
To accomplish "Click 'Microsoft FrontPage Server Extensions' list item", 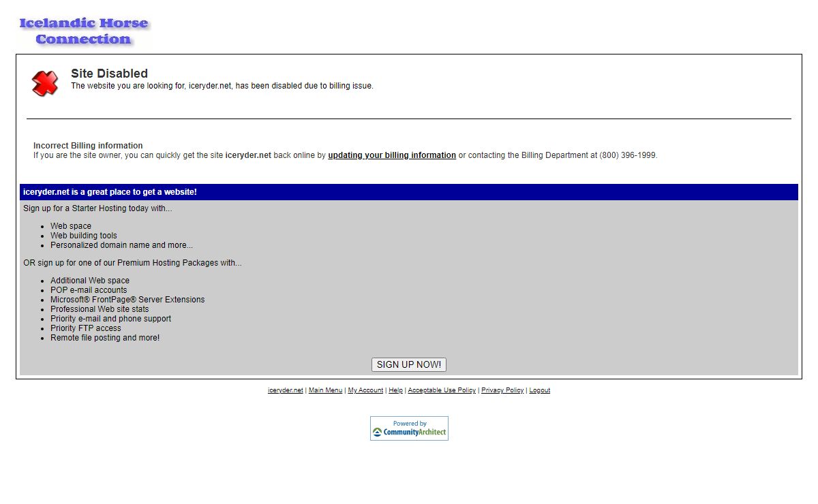I will click(x=127, y=300).
